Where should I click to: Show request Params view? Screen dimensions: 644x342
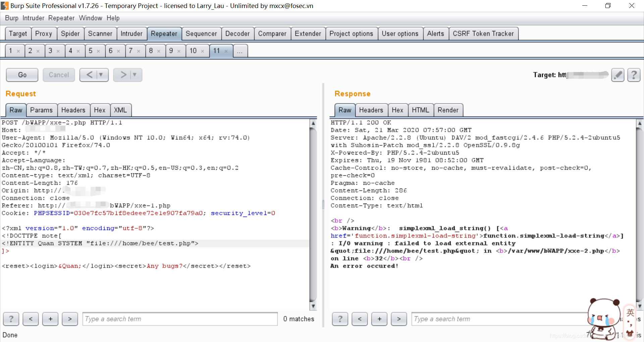point(41,110)
